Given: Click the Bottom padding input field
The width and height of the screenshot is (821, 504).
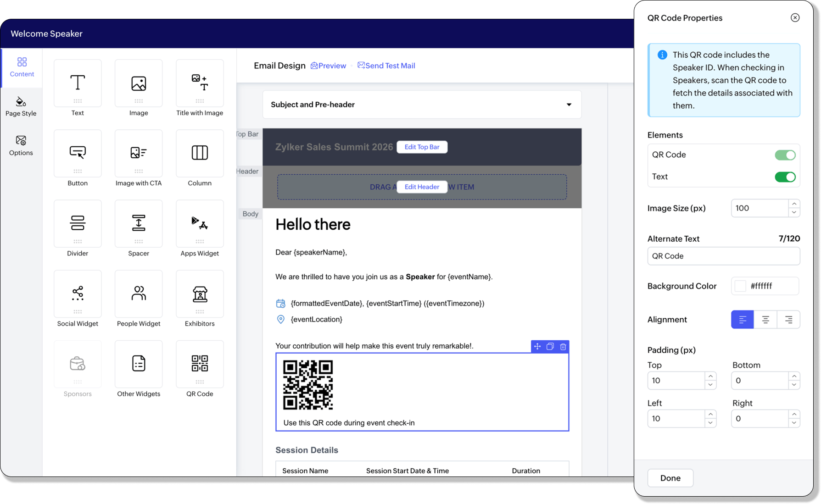Looking at the screenshot, I should pyautogui.click(x=760, y=381).
